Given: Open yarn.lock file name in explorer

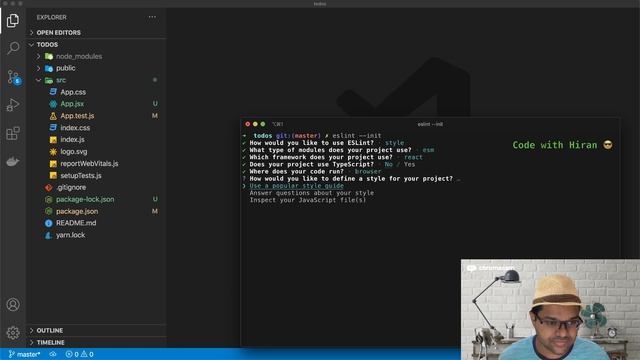Looking at the screenshot, I should point(70,235).
